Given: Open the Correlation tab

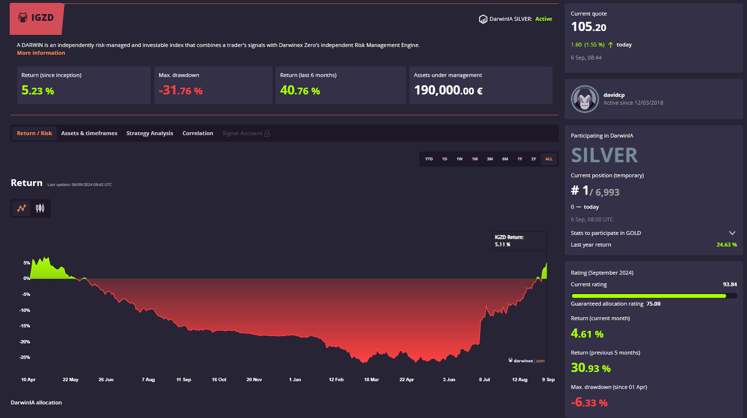Looking at the screenshot, I should tap(197, 133).
